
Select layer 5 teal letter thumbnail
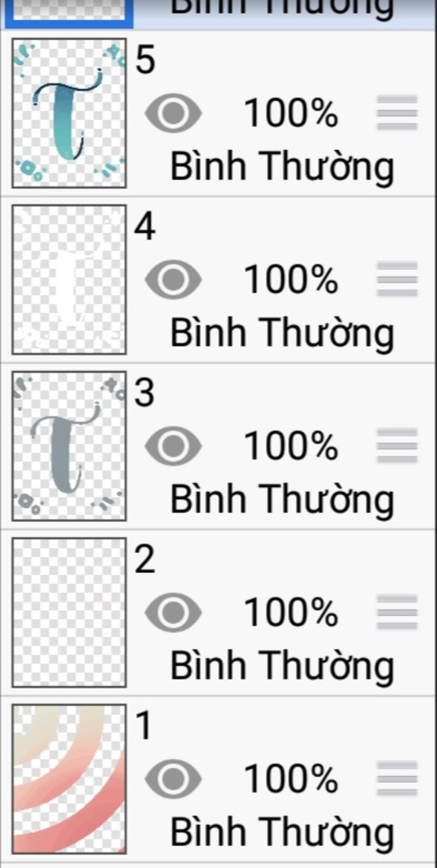pyautogui.click(x=69, y=113)
